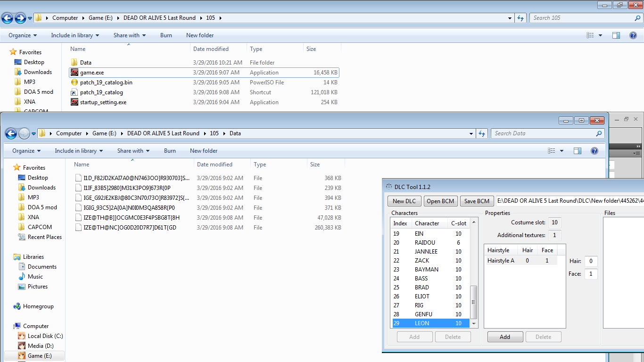Image resolution: width=644 pixels, height=362 pixels.
Task: Click Computer breadcrumb in Data address bar
Action: pos(69,133)
